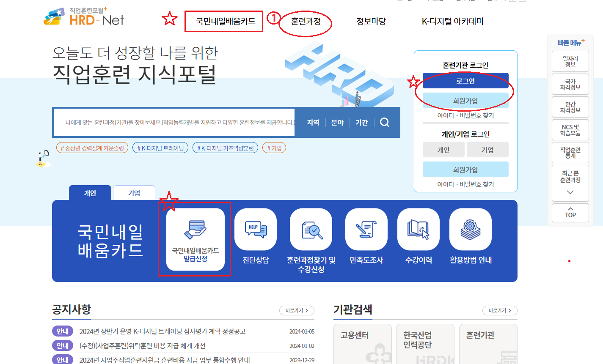This screenshot has width=603, height=364.
Task: Click 아이디·비밀번호 찾기 under 개인/기업 로그인
Action: (x=465, y=184)
